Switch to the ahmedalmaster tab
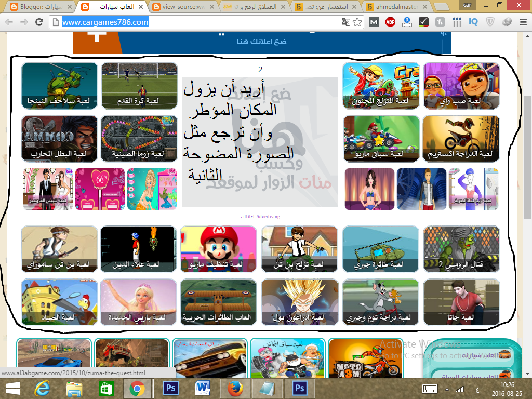Screen dimensions: 532x399 [x=397, y=7]
